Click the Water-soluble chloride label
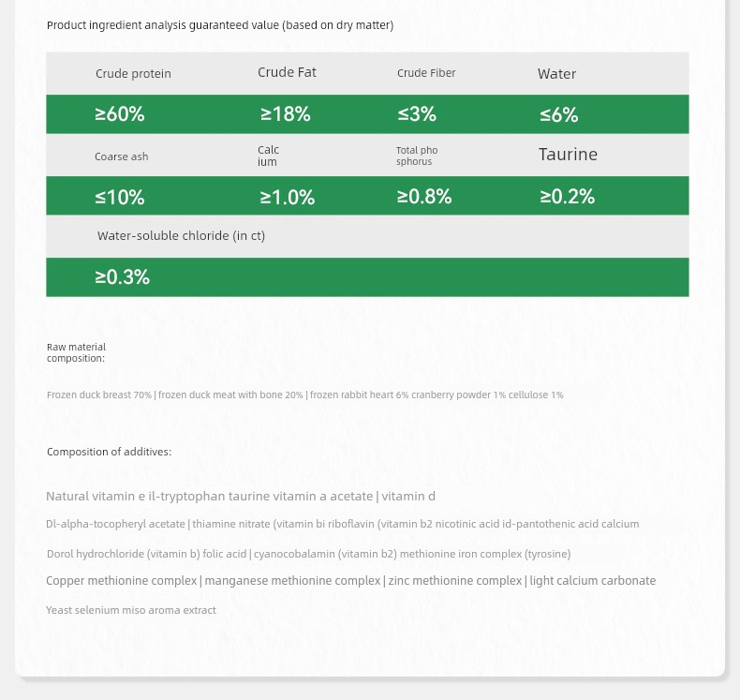Image resolution: width=740 pixels, height=700 pixels. pyautogui.click(x=181, y=236)
